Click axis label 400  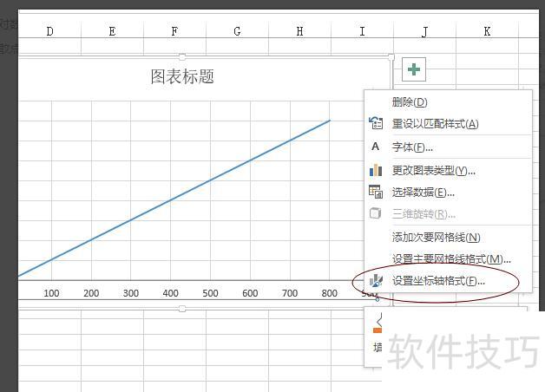[x=170, y=293]
